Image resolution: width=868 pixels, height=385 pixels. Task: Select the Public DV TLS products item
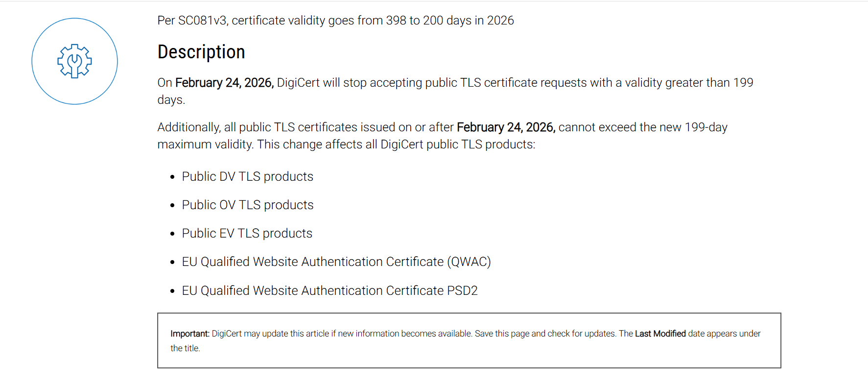tap(247, 176)
